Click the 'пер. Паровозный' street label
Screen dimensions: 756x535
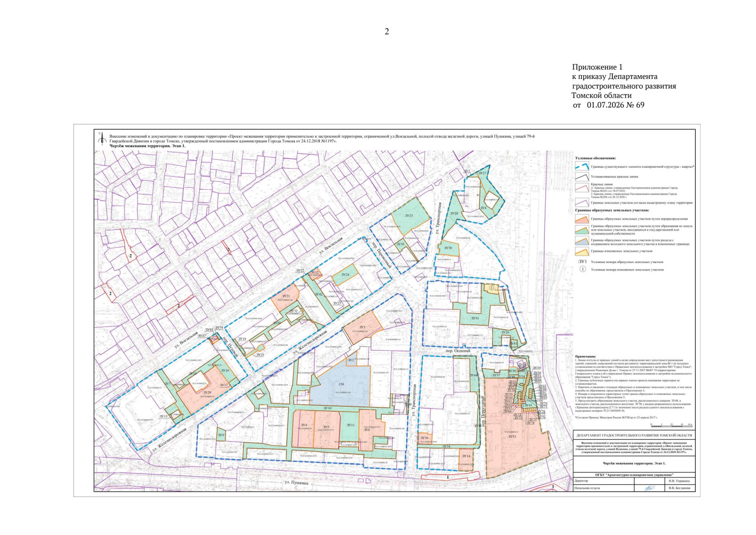pyautogui.click(x=381, y=255)
